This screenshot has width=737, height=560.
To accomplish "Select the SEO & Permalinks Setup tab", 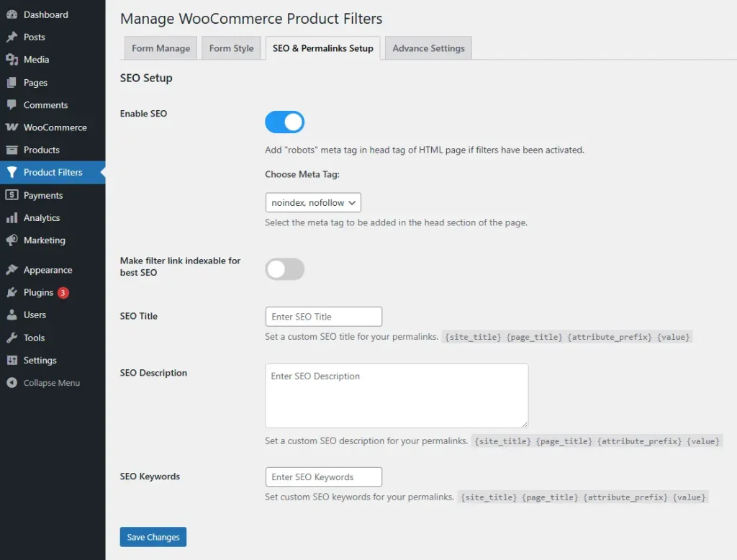I will coord(323,48).
